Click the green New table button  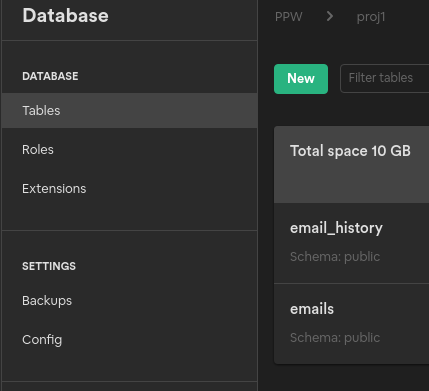tap(301, 79)
